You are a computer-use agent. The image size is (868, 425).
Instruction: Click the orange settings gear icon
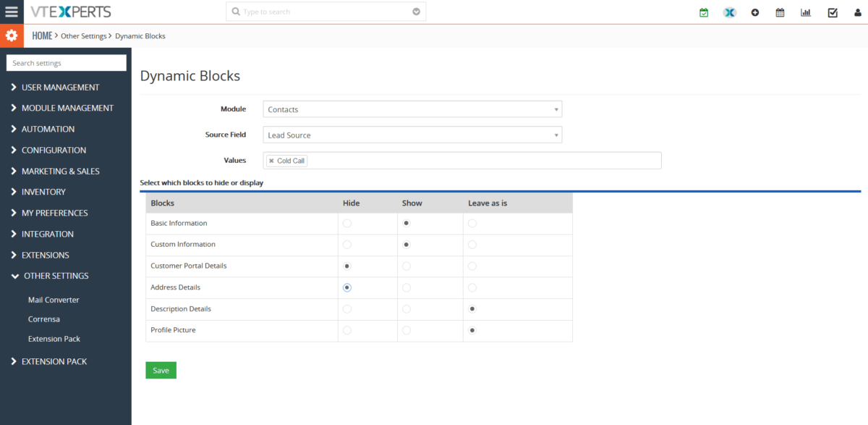point(11,35)
